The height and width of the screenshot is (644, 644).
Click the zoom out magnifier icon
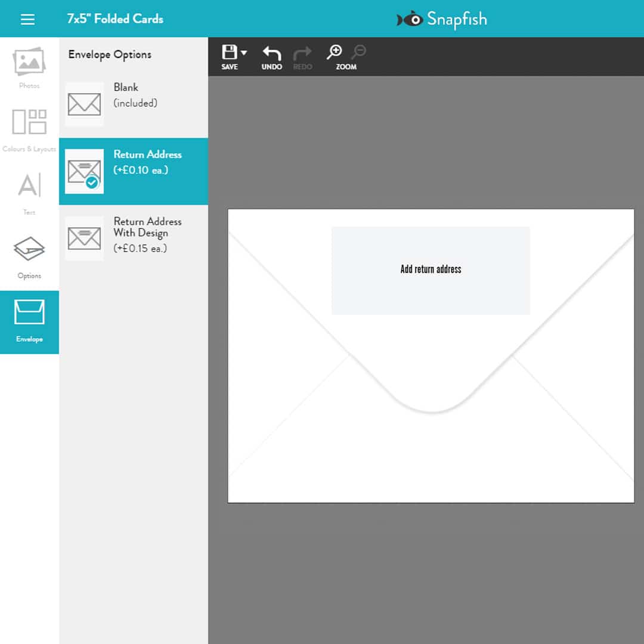pyautogui.click(x=358, y=52)
